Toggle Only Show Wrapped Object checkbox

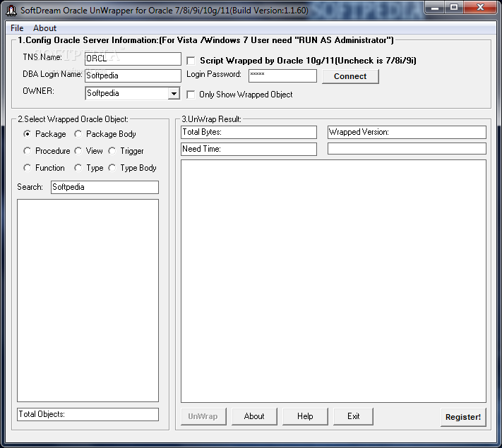191,95
